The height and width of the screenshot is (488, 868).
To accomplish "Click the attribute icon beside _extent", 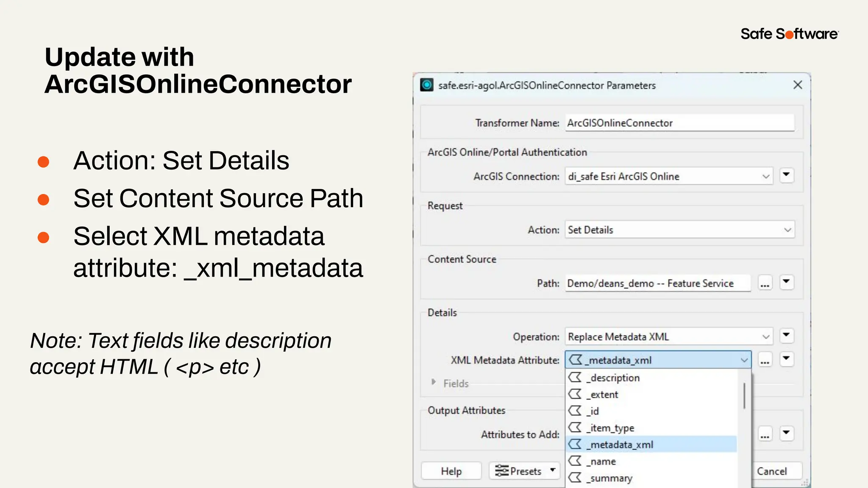I will (575, 394).
